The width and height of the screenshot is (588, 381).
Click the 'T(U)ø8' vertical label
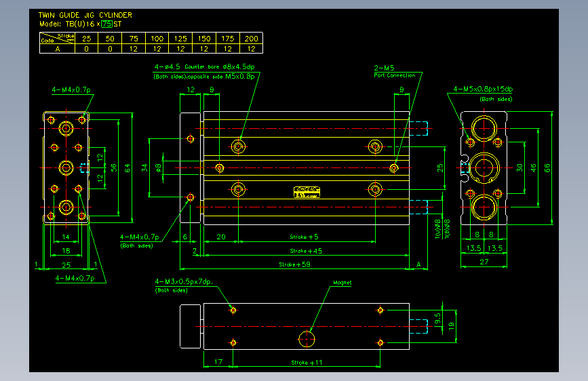tap(437, 229)
